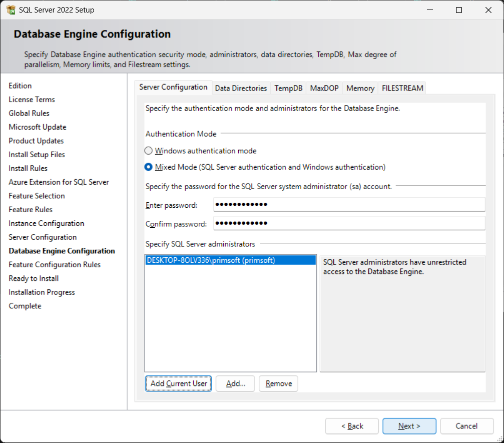Click the SQL Server Setup title bar icon
Viewport: 504px width, 443px height.
11,10
